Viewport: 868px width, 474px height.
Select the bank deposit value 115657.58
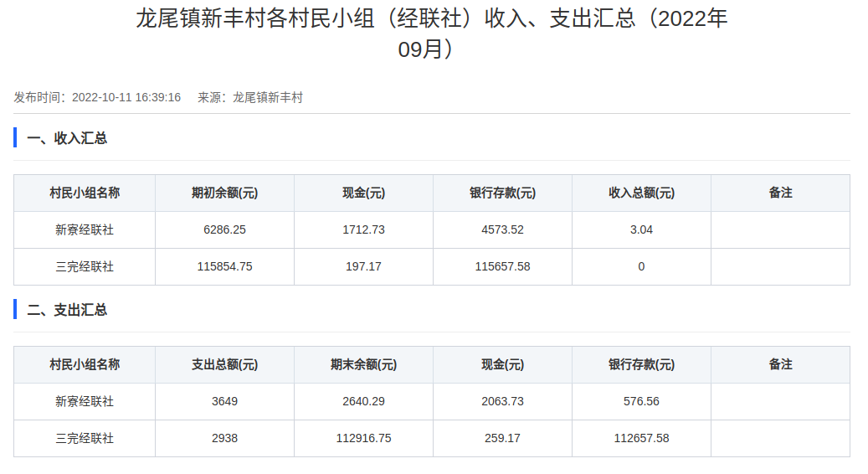coord(503,267)
